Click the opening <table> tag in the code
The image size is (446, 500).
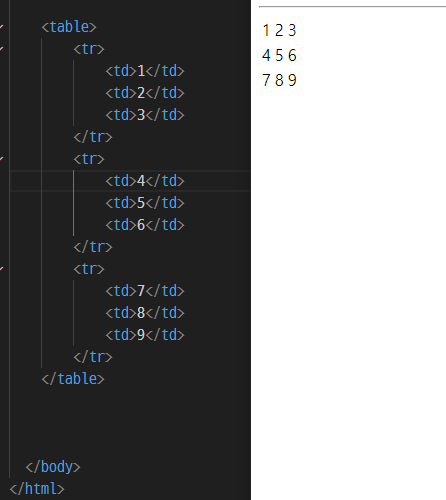[69, 27]
